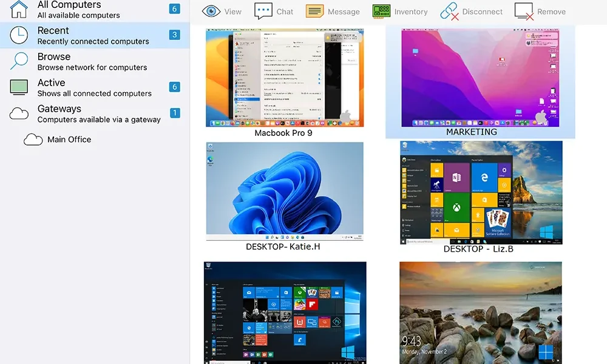Open Chat speech bubble icon
The height and width of the screenshot is (364, 607).
tap(263, 11)
